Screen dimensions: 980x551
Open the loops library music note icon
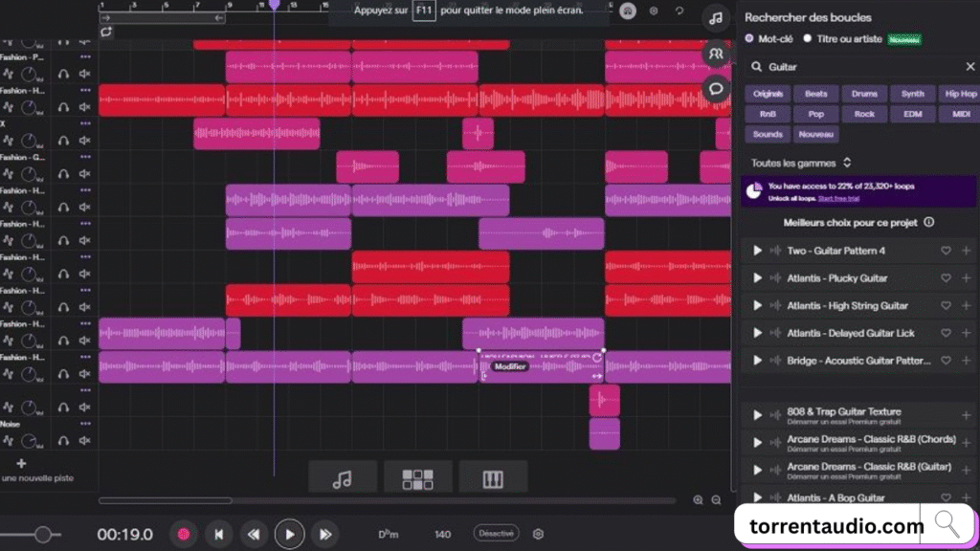715,18
